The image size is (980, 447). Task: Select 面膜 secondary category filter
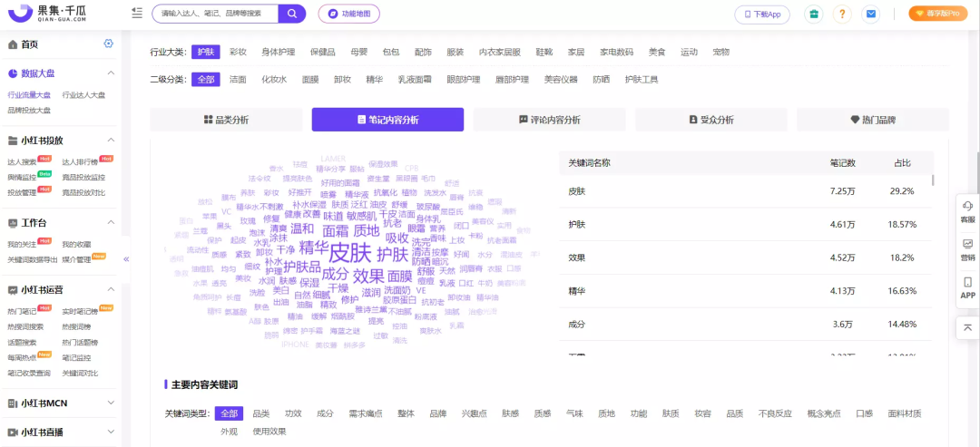[310, 79]
